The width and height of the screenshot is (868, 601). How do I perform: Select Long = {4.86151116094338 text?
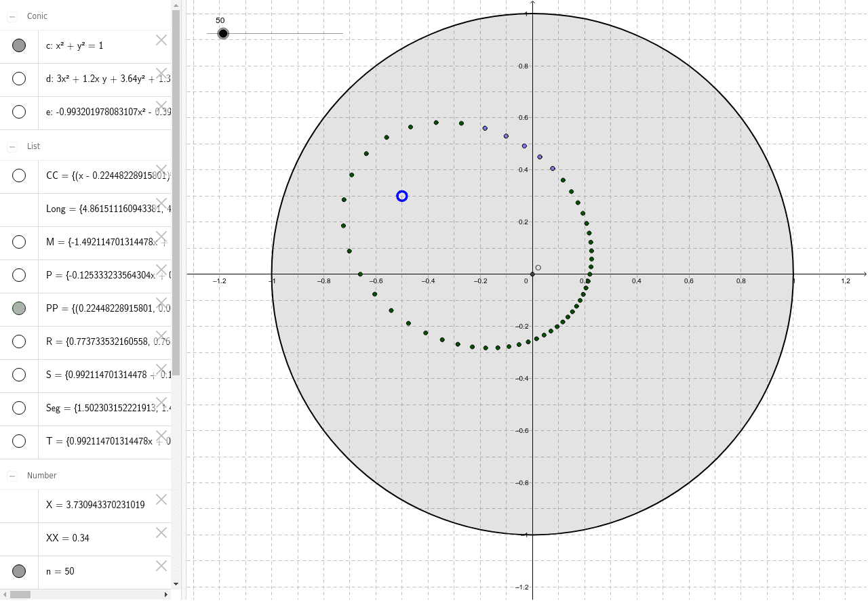pos(108,209)
